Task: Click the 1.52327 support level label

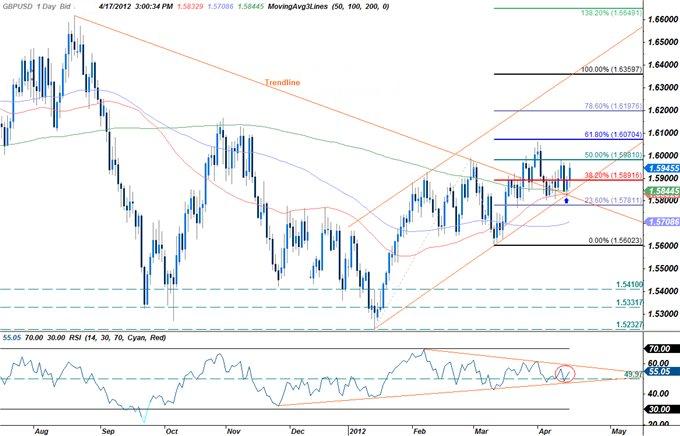Action: (629, 325)
